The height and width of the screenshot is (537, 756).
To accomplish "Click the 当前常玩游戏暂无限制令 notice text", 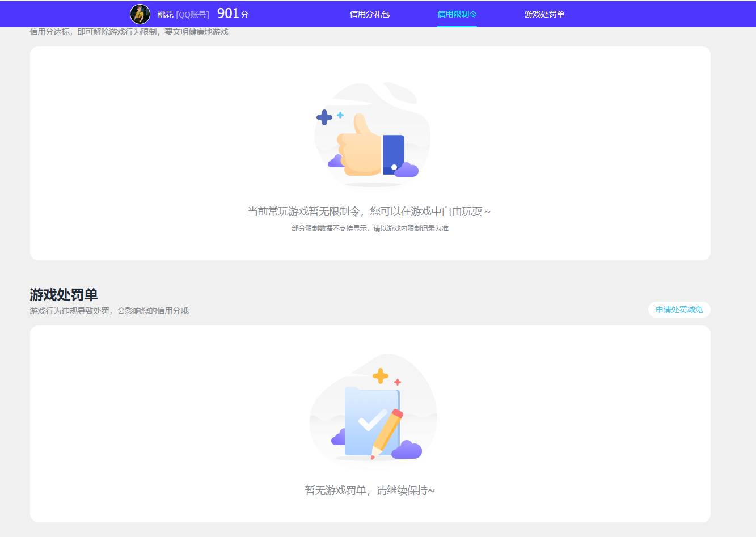I will click(369, 211).
